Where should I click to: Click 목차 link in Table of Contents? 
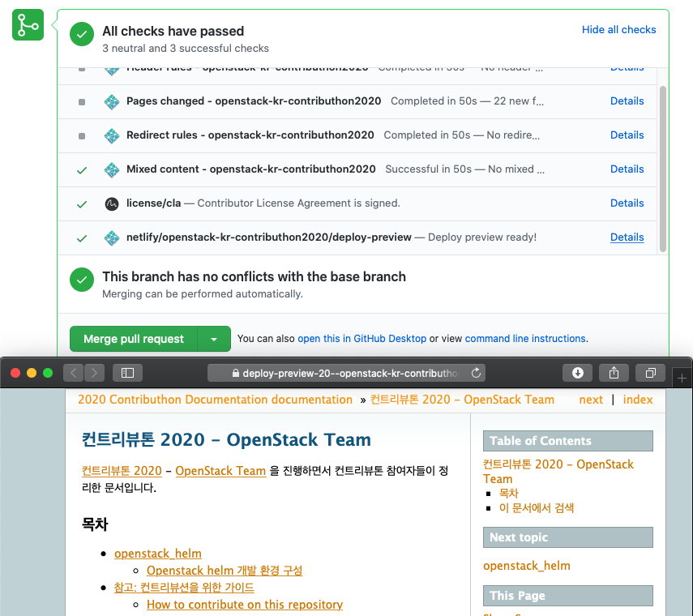pos(509,493)
